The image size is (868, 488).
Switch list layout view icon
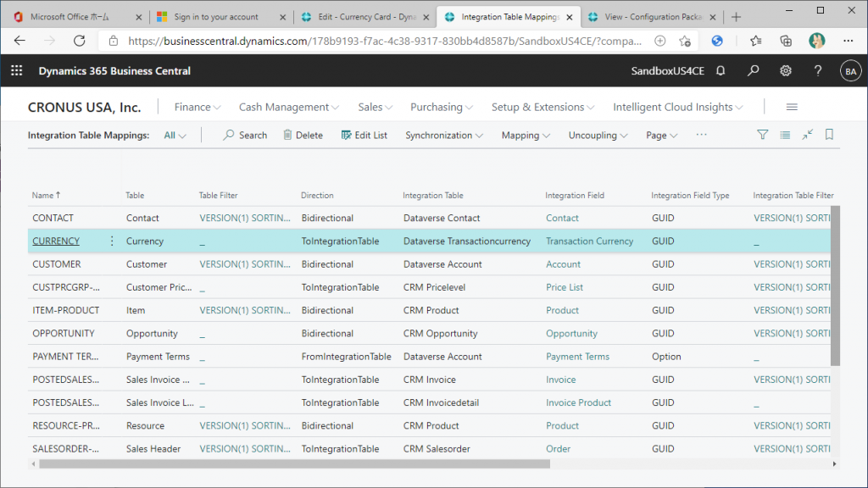785,135
